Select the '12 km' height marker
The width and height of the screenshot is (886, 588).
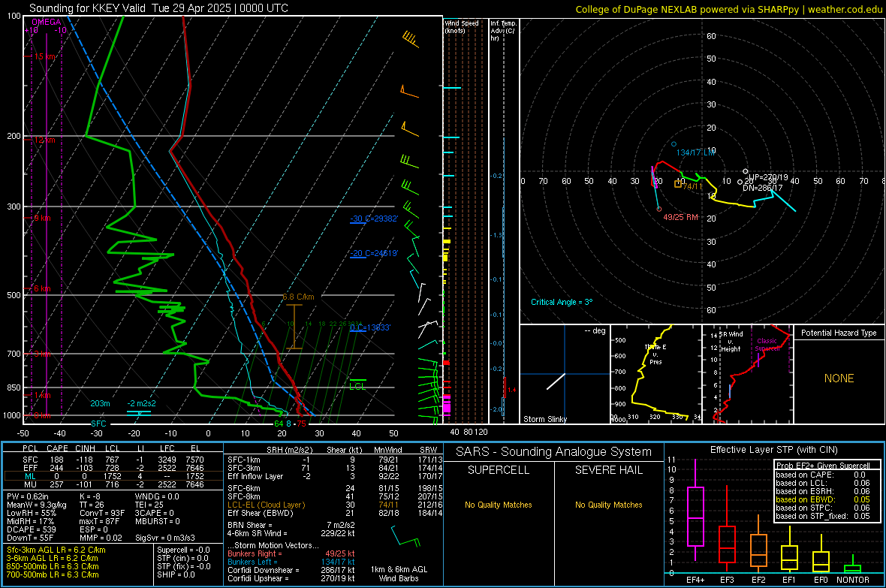[x=44, y=140]
